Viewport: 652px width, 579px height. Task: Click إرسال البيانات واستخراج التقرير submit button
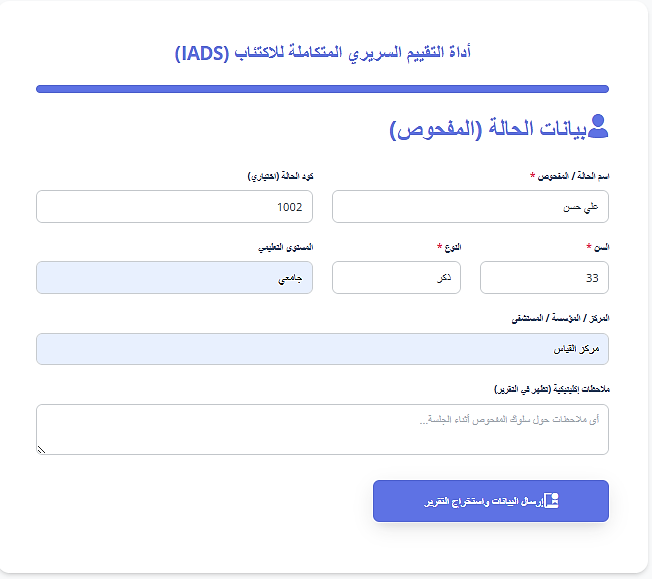[x=491, y=501]
